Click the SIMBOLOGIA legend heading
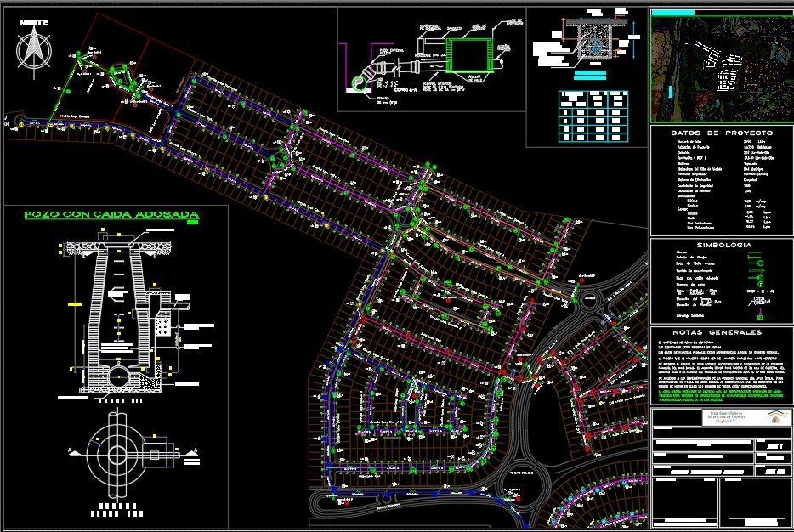 pyautogui.click(x=723, y=245)
